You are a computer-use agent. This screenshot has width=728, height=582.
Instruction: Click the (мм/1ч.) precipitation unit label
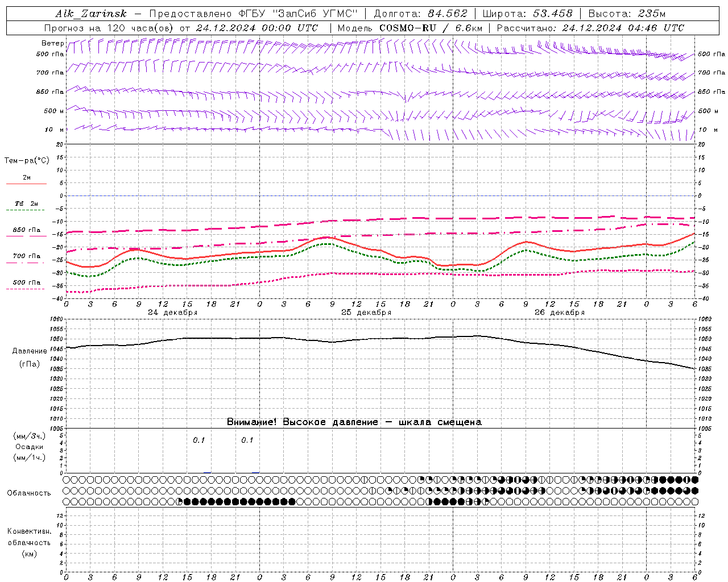(x=30, y=458)
